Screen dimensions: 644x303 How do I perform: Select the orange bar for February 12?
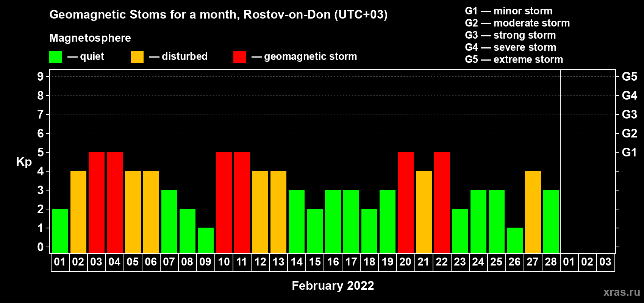(x=260, y=212)
